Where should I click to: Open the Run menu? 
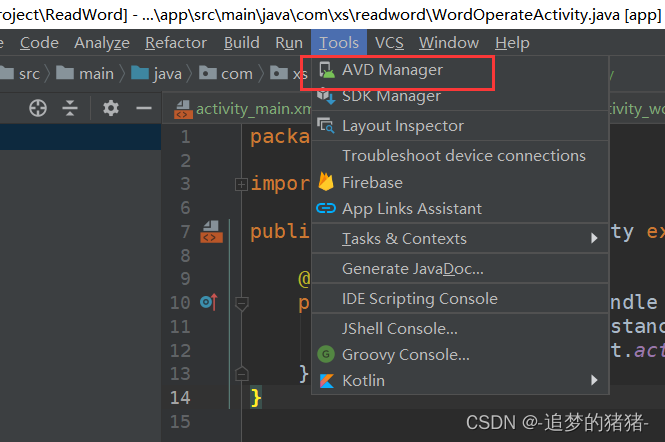[289, 43]
